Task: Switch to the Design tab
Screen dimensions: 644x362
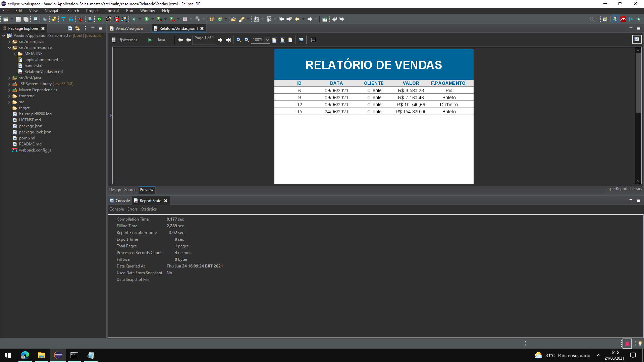Action: pos(115,190)
